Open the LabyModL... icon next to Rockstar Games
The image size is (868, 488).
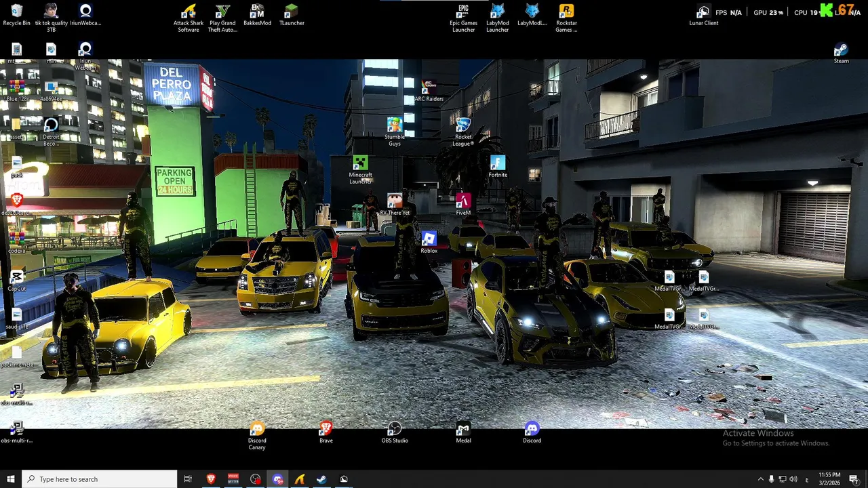[x=532, y=15]
